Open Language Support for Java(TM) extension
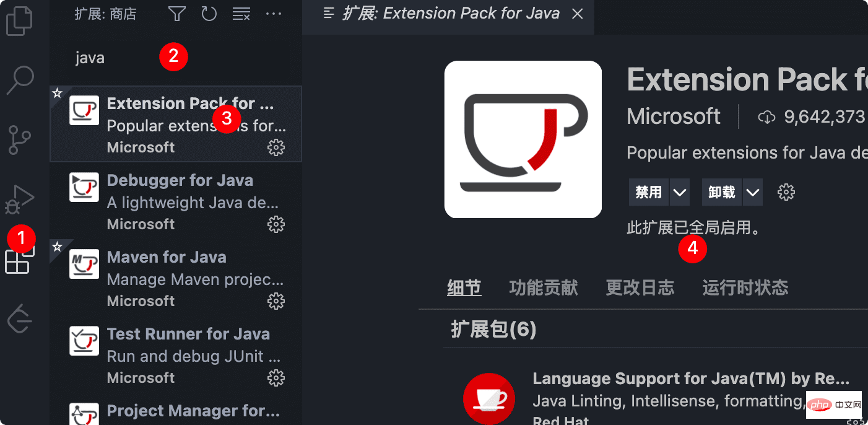868x425 pixels. (x=691, y=379)
